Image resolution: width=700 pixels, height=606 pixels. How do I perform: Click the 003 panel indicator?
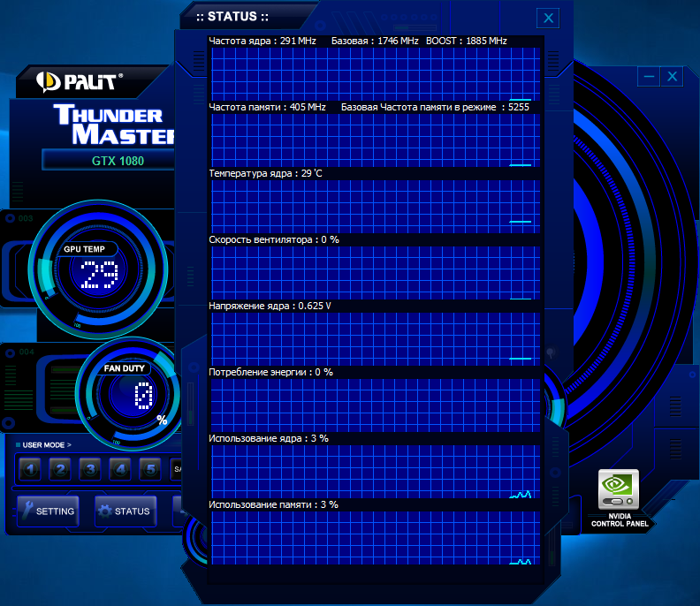[x=20, y=218]
